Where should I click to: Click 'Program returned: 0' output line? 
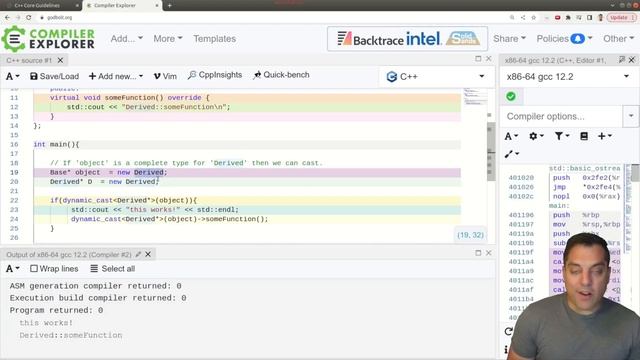pyautogui.click(x=56, y=310)
